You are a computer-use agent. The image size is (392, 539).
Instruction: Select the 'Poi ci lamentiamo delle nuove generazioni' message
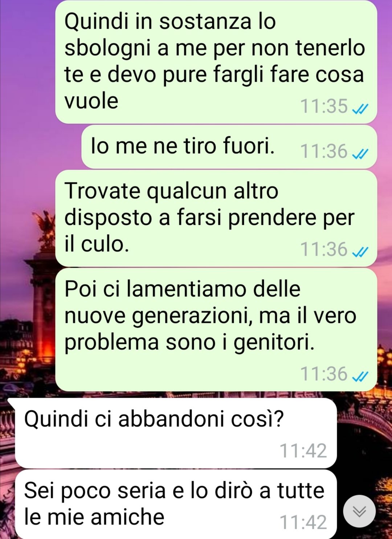216,329
